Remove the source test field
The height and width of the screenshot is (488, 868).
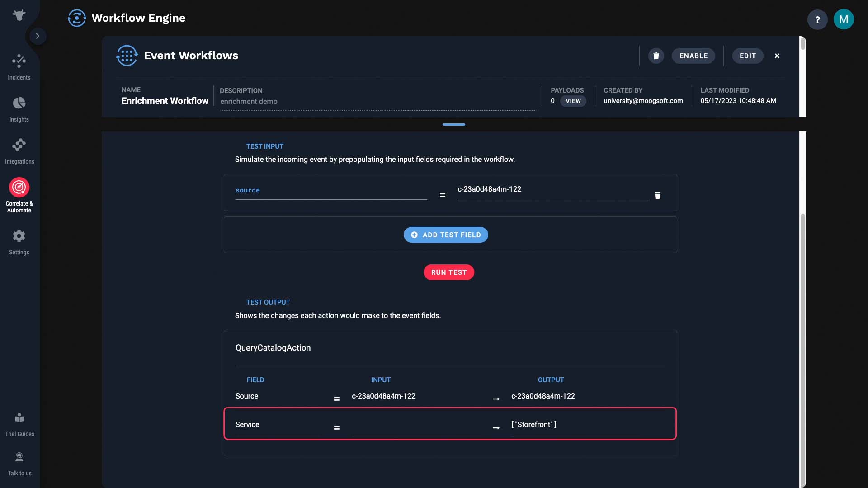(x=657, y=195)
